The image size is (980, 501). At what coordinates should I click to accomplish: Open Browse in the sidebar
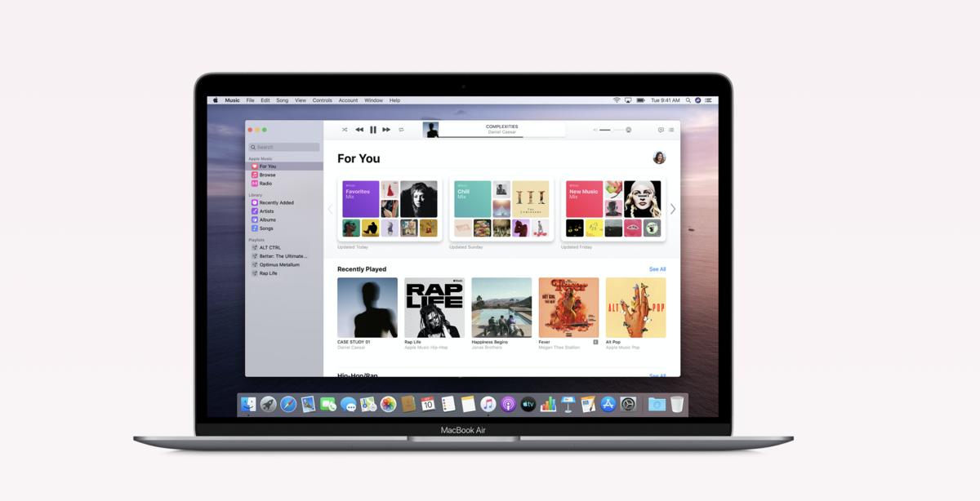pos(286,175)
